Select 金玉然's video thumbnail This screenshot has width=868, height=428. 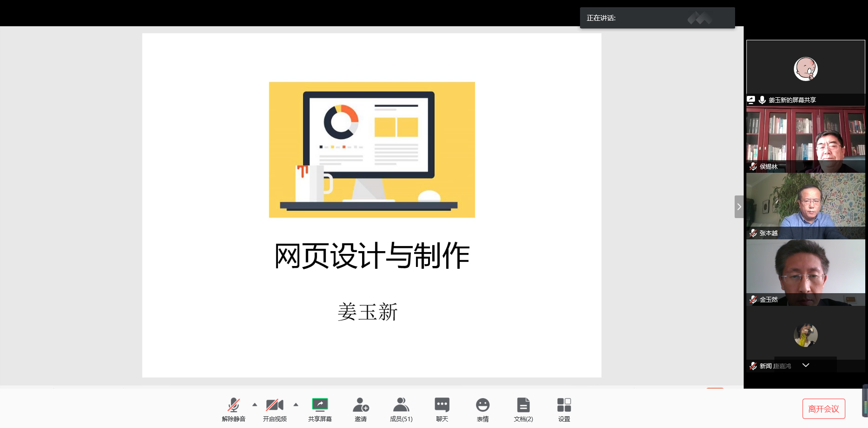[806, 272]
